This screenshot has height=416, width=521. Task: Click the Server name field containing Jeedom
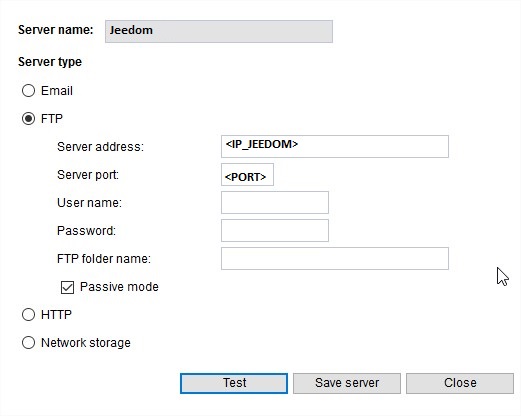tap(219, 31)
